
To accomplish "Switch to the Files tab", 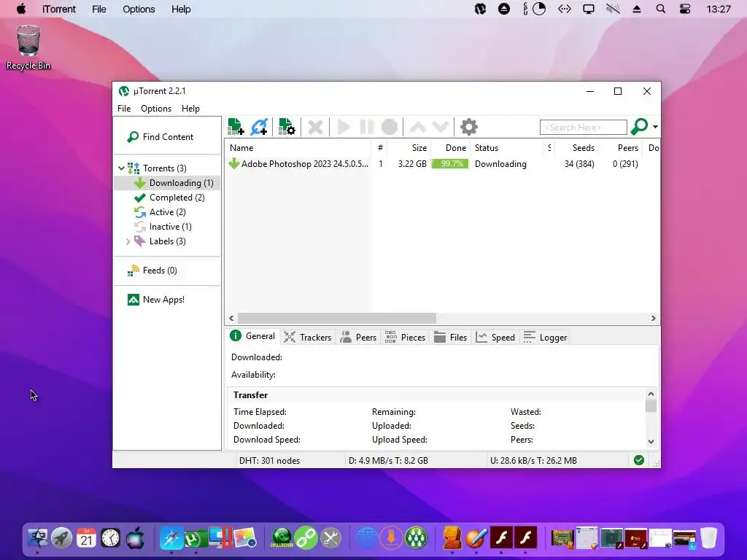I will (450, 337).
